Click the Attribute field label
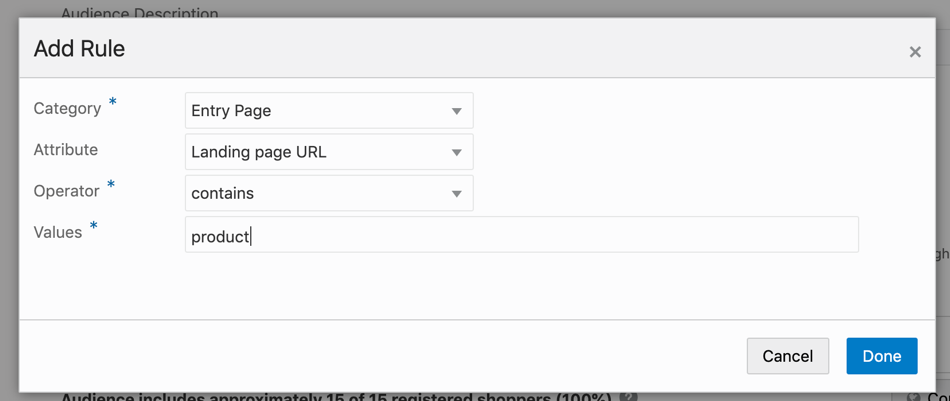 point(66,150)
